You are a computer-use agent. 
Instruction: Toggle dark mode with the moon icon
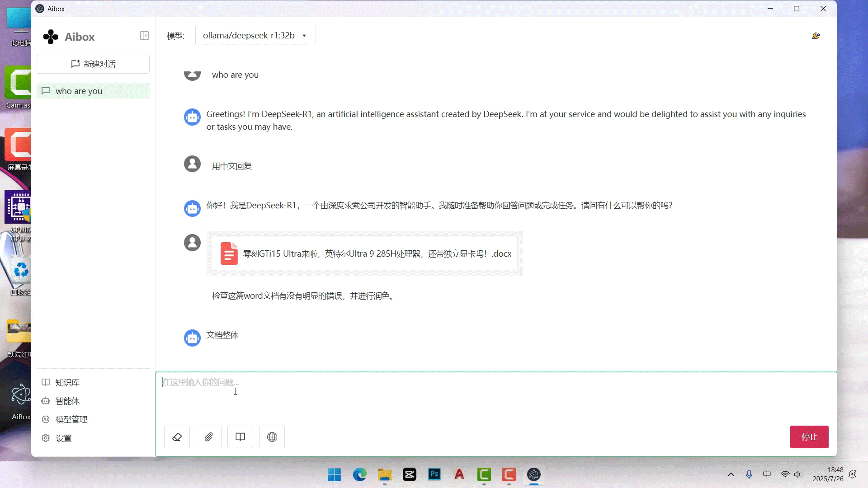[x=816, y=36]
